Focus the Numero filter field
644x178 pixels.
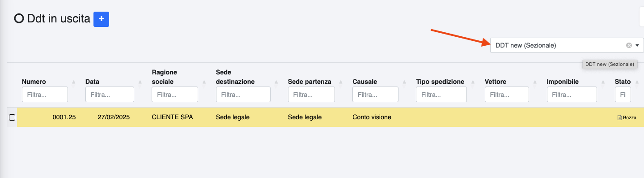[x=45, y=95]
